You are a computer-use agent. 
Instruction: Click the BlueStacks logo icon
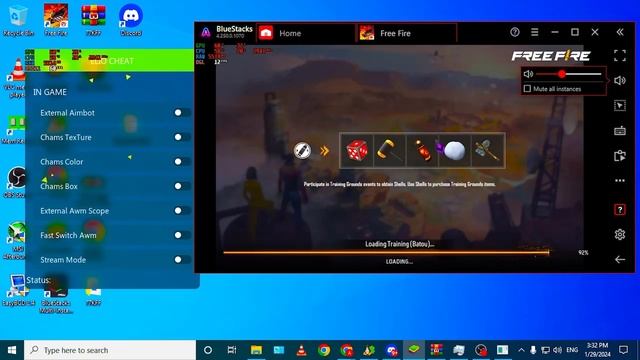(206, 32)
